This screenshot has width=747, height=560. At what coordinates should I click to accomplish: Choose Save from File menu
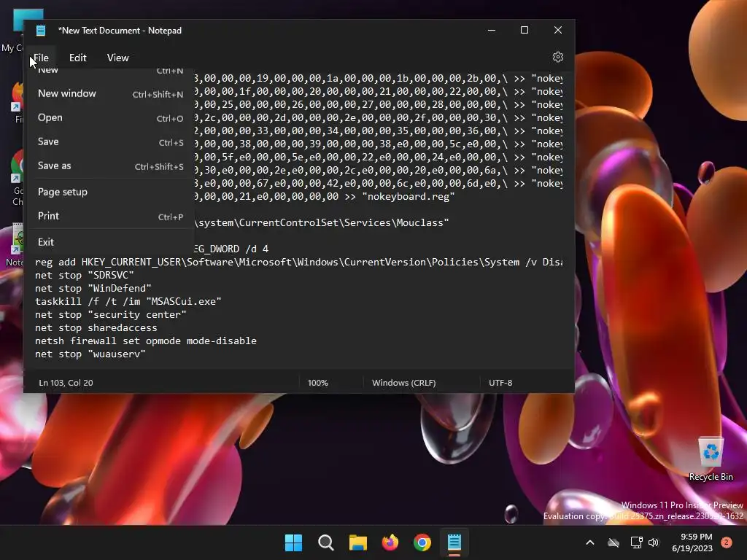point(111,142)
